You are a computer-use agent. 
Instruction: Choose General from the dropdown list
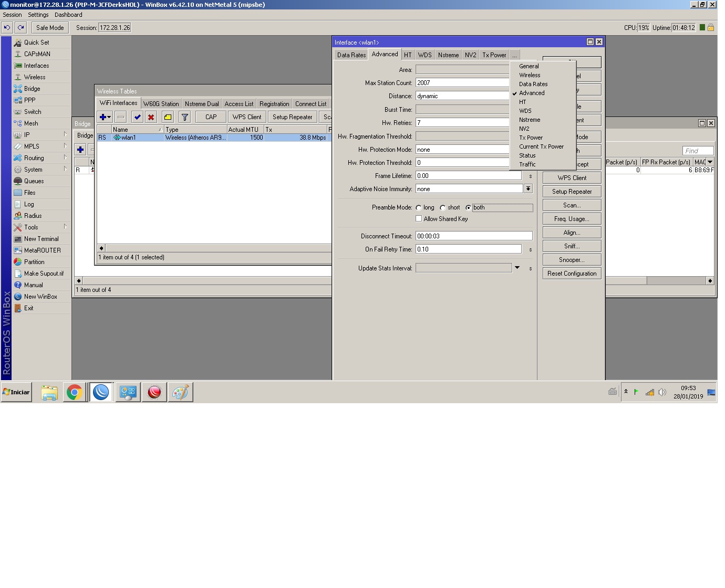point(529,66)
